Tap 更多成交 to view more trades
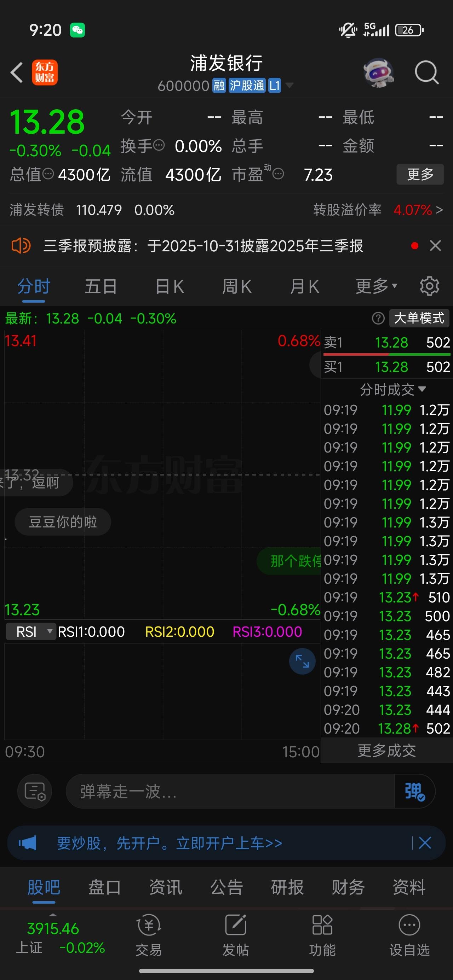This screenshot has height=980, width=453. coord(386,751)
